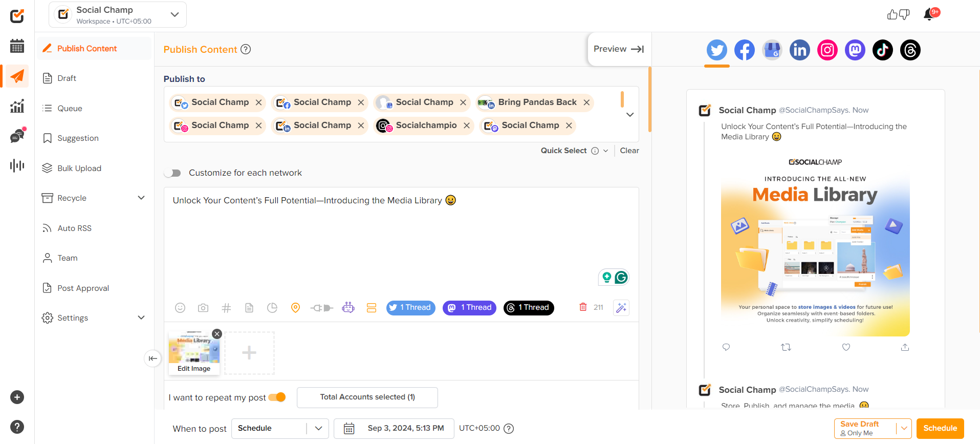This screenshot has height=444, width=980.
Task: Click the retweet icon in tweet preview
Action: 786,347
